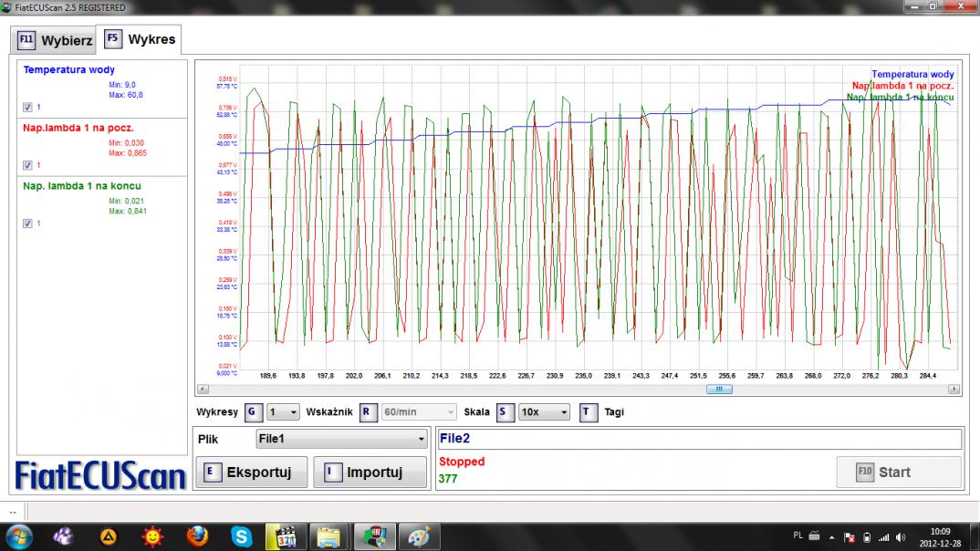
Task: Toggle Nap. lambda 1 na koncu checkbox
Action: tap(27, 223)
